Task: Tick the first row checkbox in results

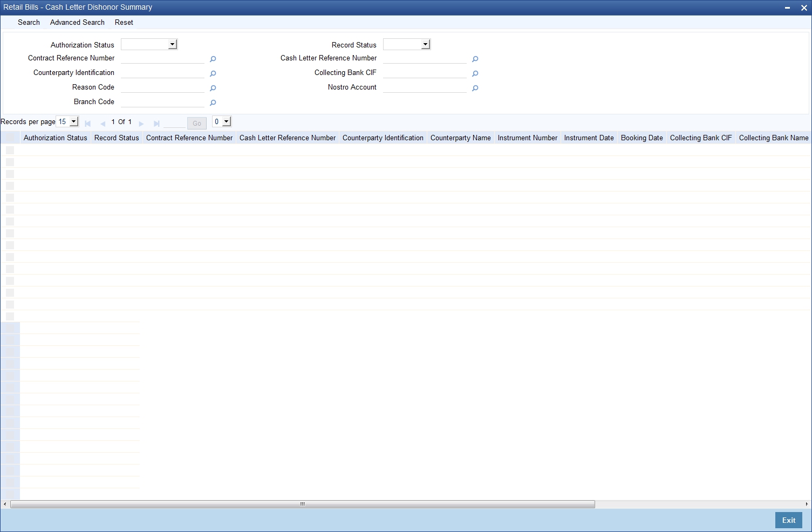Action: [10, 150]
